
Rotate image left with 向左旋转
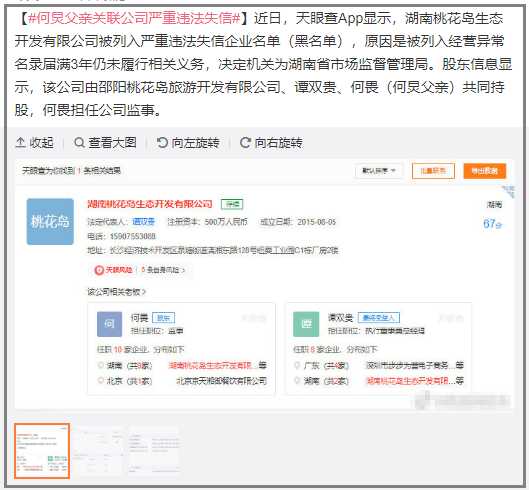188,143
